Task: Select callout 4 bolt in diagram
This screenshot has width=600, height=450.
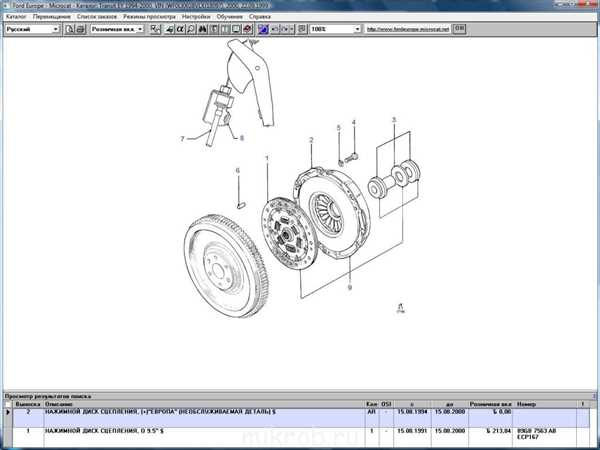Action: pyautogui.click(x=354, y=122)
